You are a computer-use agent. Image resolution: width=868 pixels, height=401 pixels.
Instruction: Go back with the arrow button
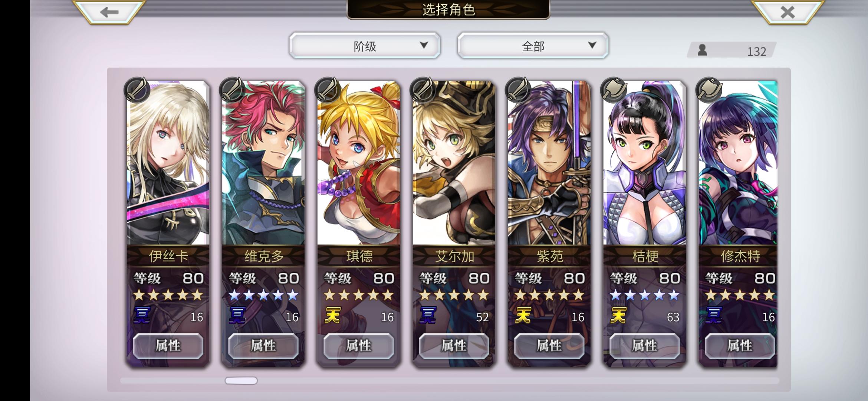[109, 12]
